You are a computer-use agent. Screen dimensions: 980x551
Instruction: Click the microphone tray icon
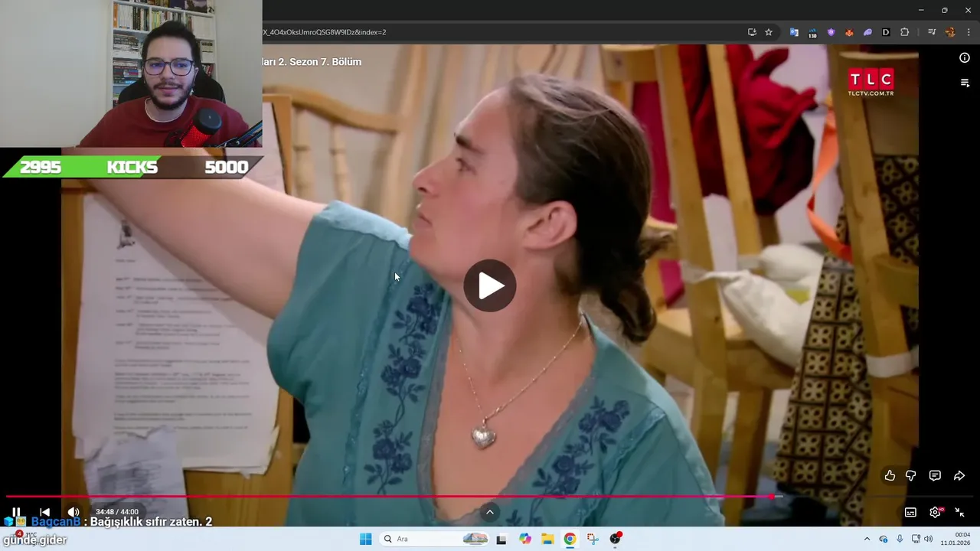click(900, 539)
